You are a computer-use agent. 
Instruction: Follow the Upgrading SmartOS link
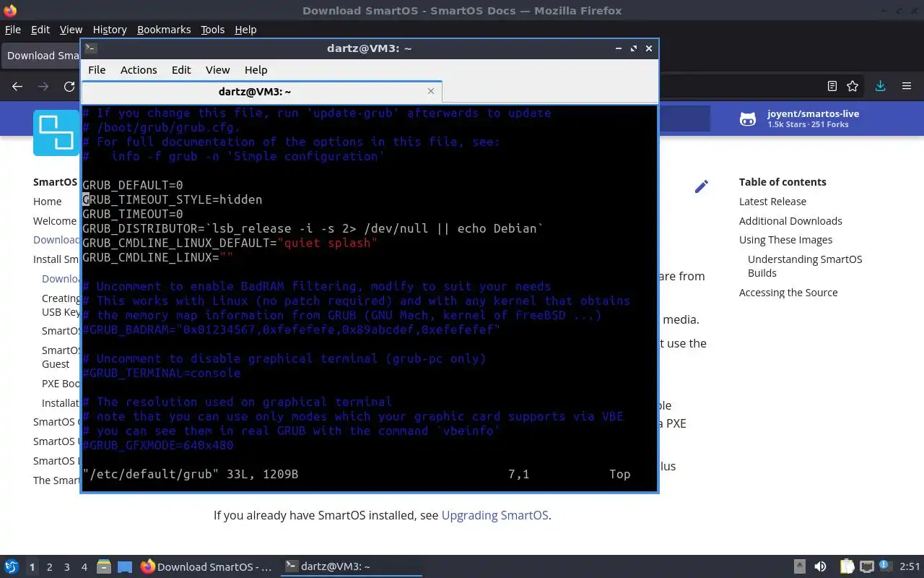(494, 515)
